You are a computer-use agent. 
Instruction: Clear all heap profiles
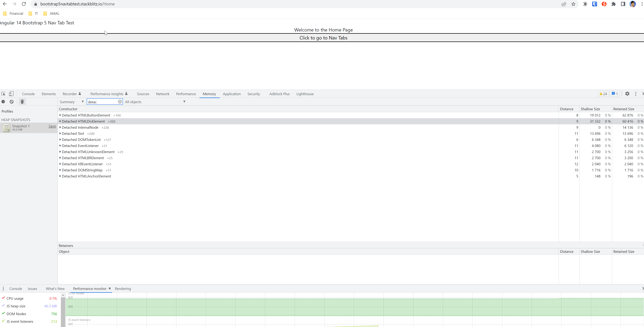click(11, 101)
